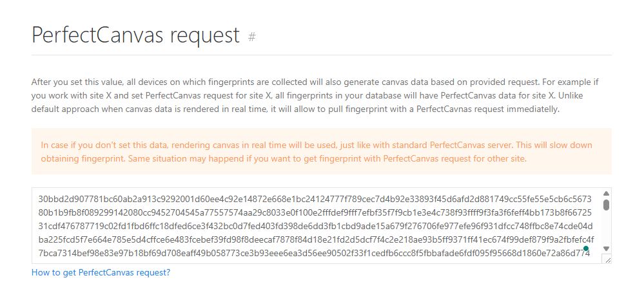Click scrollbar track below the thumb
This screenshot has width=644, height=307.
[606, 228]
